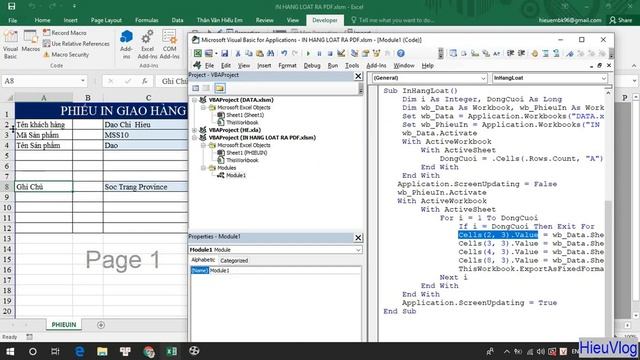
Task: Click cell C8 Soc Trang Province
Action: tap(145, 187)
